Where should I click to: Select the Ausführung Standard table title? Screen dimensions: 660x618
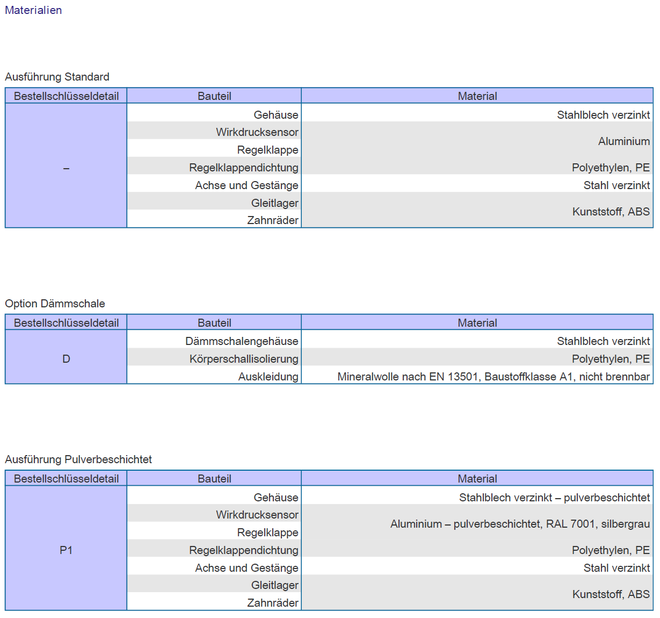(57, 77)
